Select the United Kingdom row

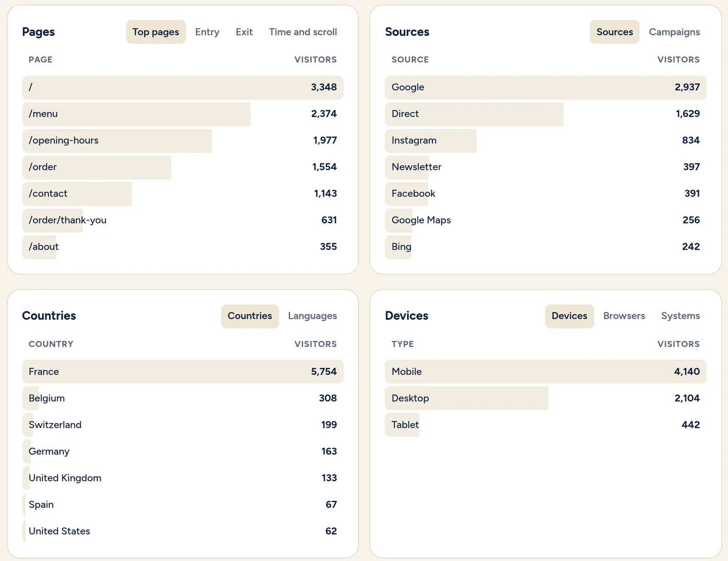182,478
